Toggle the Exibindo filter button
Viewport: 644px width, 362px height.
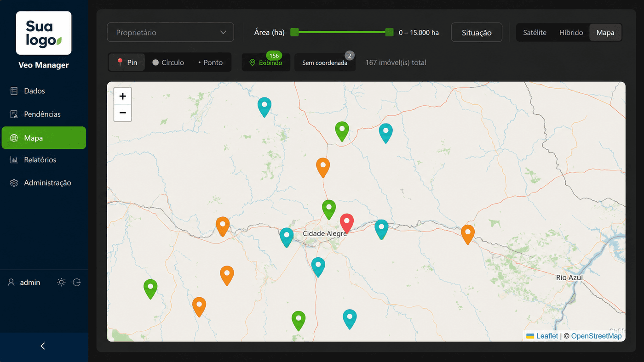tap(266, 62)
